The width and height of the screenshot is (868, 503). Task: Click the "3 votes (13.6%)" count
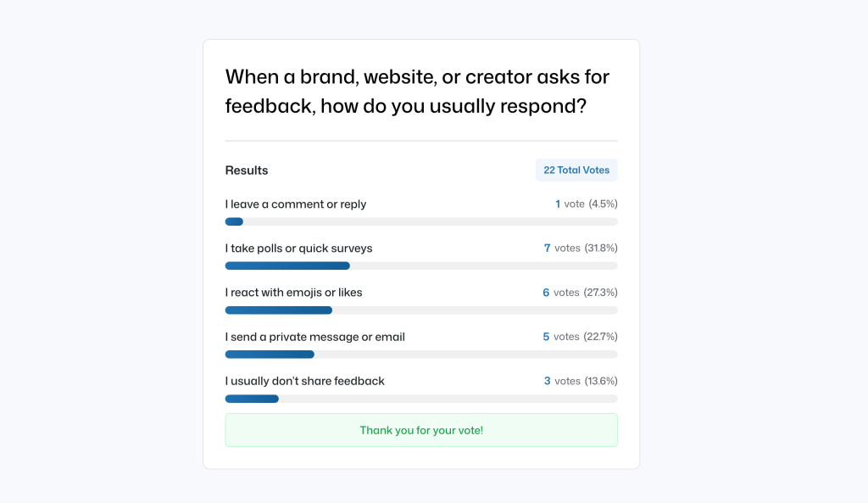click(x=581, y=381)
